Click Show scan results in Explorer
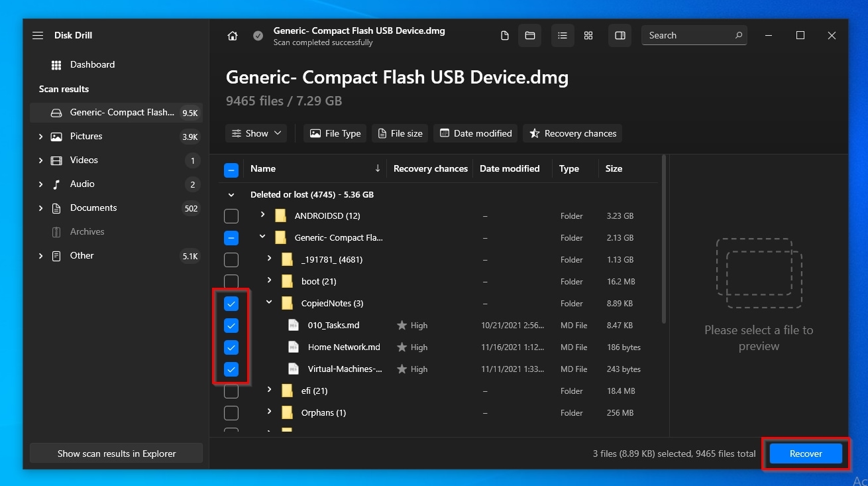 click(117, 454)
